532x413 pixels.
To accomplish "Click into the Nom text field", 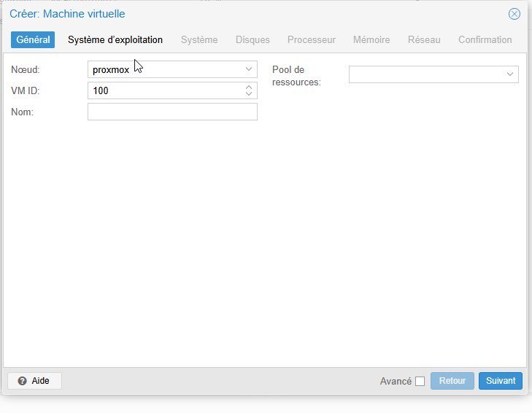I will [x=172, y=112].
